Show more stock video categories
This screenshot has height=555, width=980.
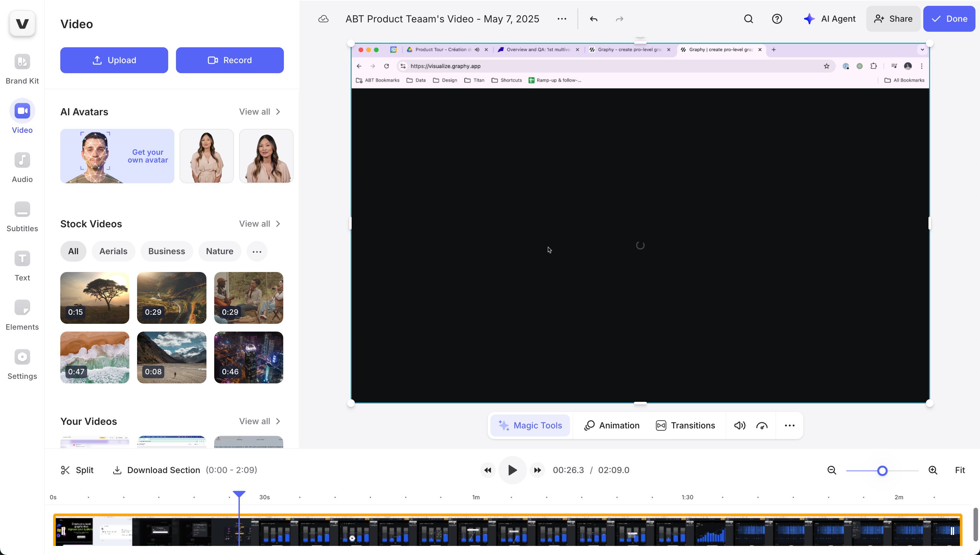click(x=257, y=251)
